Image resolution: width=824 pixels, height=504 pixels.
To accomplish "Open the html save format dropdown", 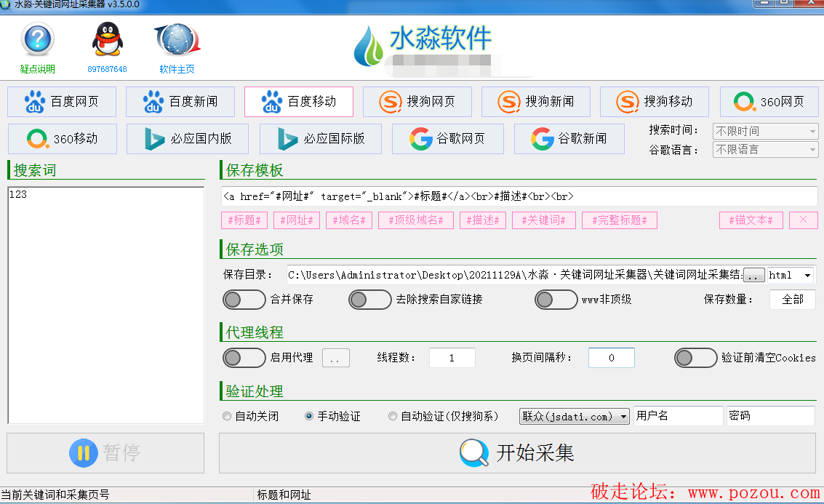I will [791, 275].
